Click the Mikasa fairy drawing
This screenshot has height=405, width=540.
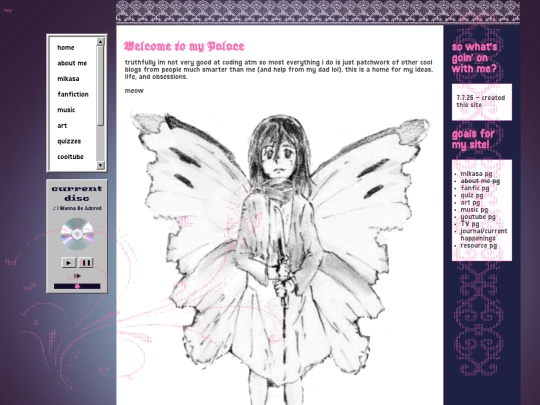280,257
